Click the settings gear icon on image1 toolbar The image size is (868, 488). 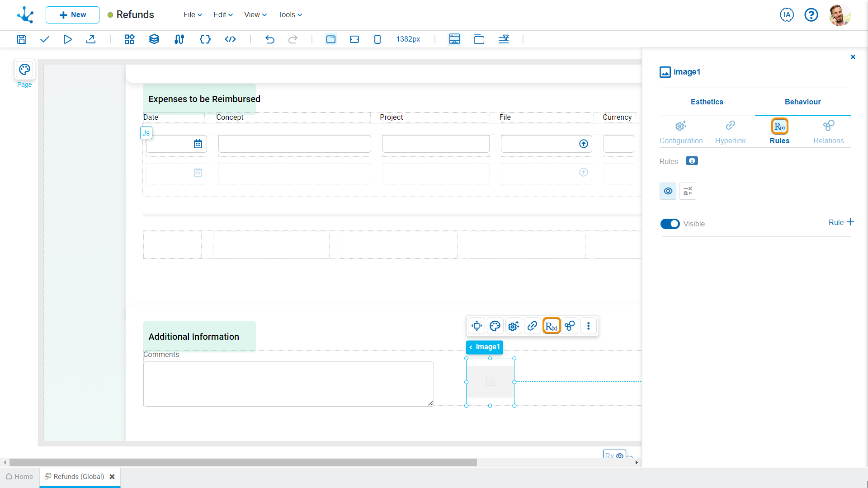(513, 326)
